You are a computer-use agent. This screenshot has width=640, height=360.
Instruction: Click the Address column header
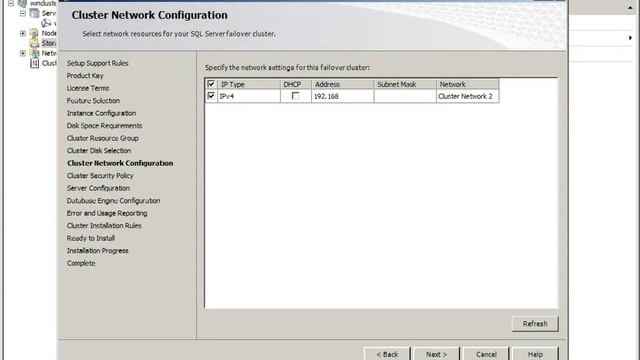point(342,84)
